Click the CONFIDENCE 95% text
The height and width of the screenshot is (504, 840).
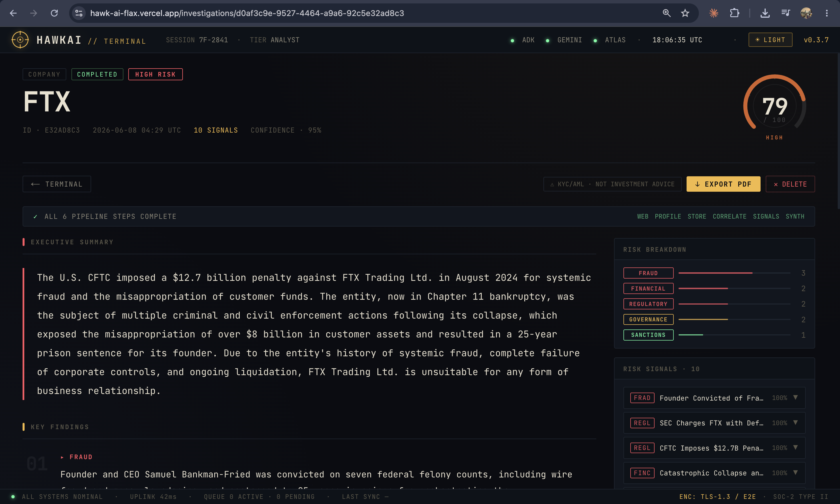pyautogui.click(x=286, y=130)
